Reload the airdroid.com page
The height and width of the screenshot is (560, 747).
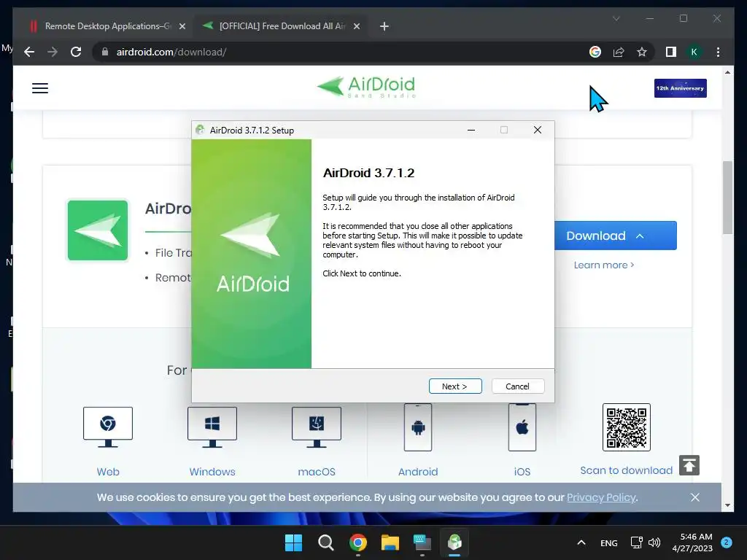[x=76, y=52]
